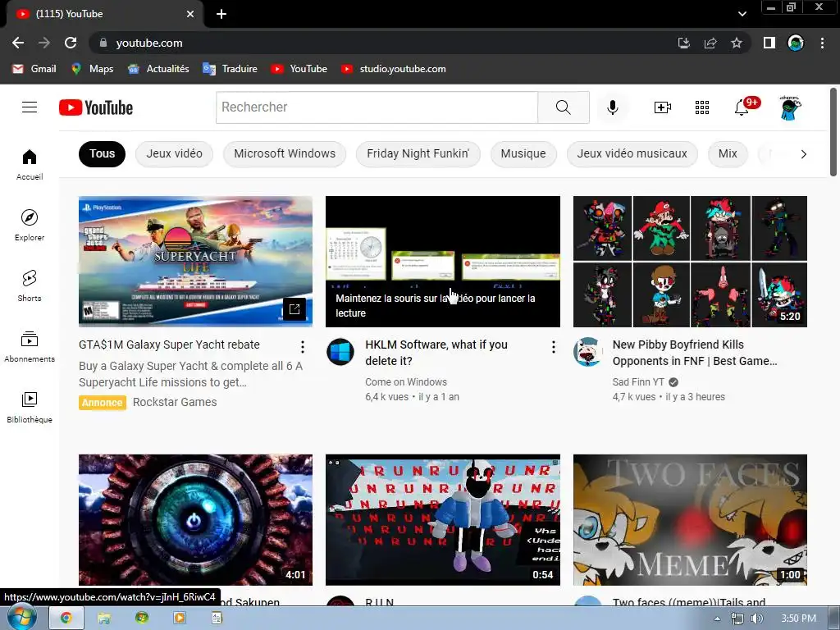This screenshot has width=840, height=630.
Task: Show hidden tray icons arrow
Action: coord(717,619)
